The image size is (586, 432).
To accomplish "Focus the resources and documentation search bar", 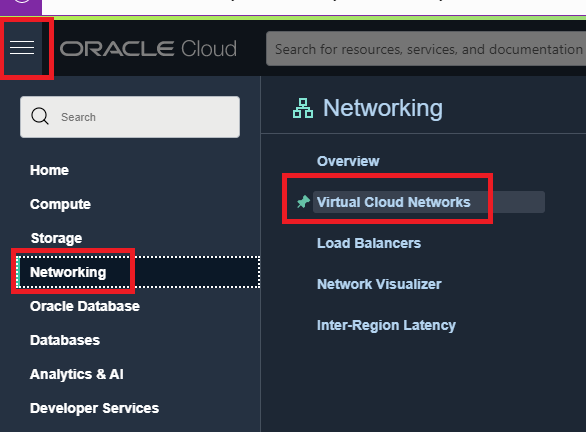I will 426,49.
